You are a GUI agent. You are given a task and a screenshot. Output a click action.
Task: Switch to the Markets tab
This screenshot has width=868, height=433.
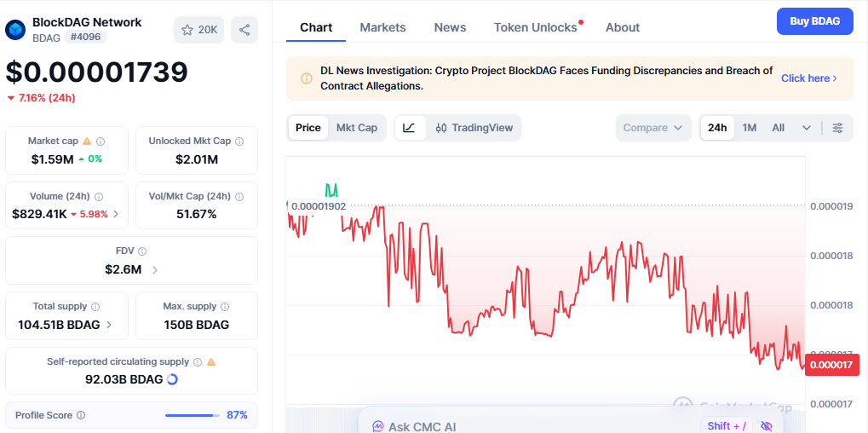coord(382,27)
